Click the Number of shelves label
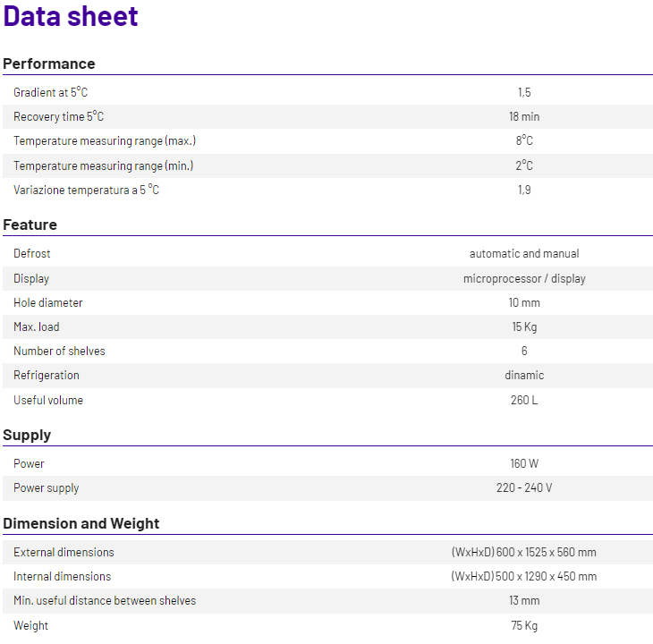The image size is (653, 644). [x=59, y=351]
